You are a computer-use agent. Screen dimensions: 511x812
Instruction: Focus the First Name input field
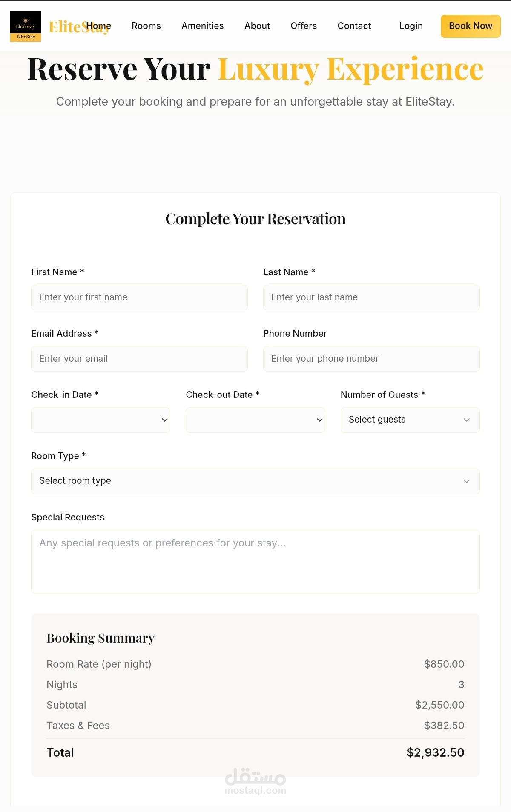[139, 297]
